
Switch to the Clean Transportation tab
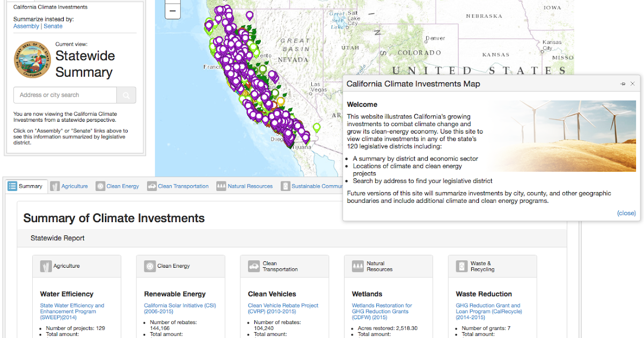179,186
